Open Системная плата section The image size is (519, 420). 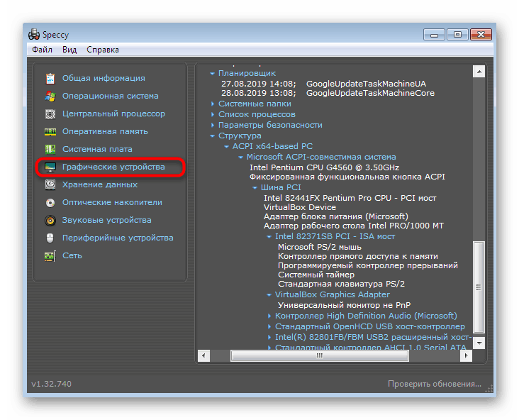[97, 150]
